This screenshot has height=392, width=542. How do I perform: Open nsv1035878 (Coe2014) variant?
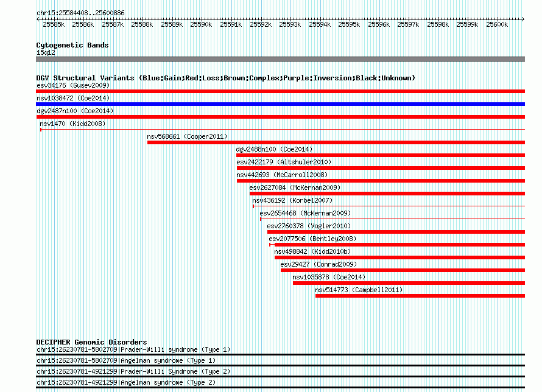pos(329,277)
